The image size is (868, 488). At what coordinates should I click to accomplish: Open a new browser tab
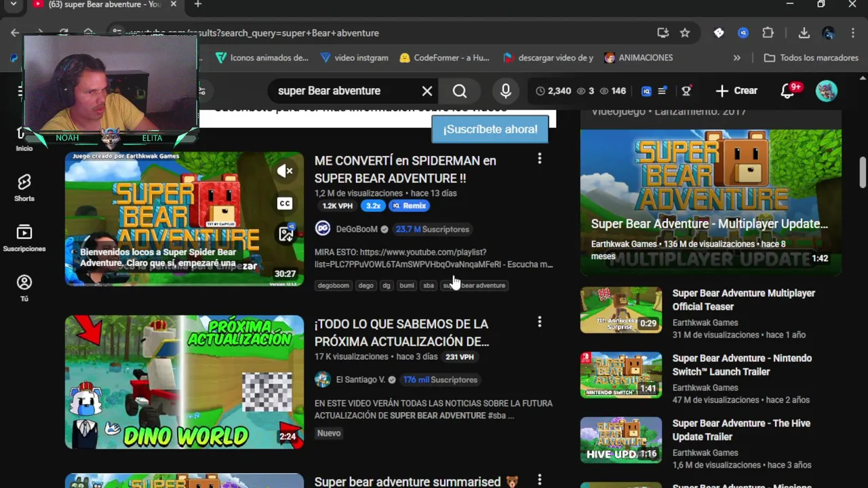[x=197, y=4]
